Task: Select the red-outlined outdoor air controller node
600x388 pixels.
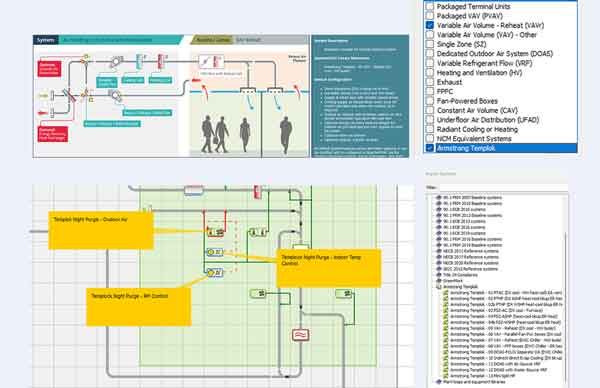Action: [x=215, y=232]
